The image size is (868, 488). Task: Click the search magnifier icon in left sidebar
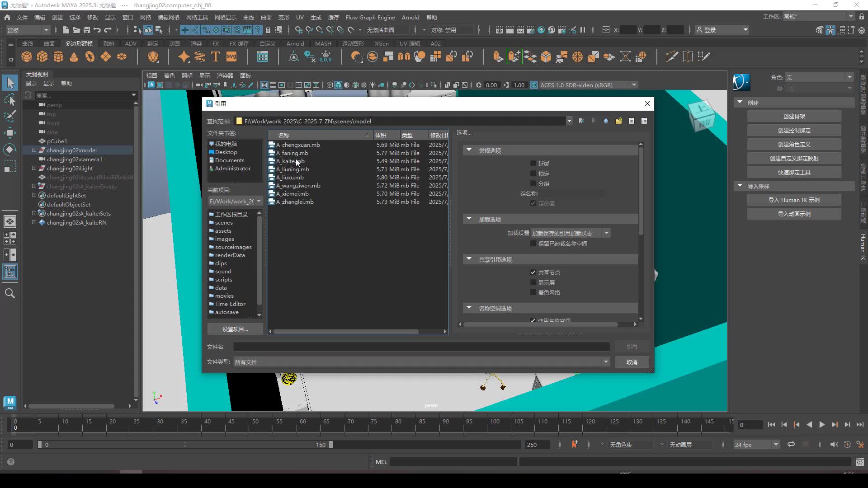coord(10,293)
